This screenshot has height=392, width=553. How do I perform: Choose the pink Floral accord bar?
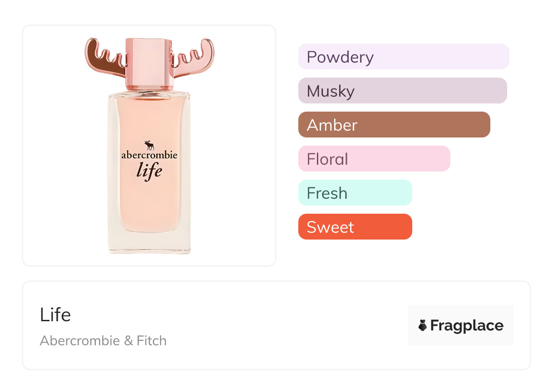(374, 159)
